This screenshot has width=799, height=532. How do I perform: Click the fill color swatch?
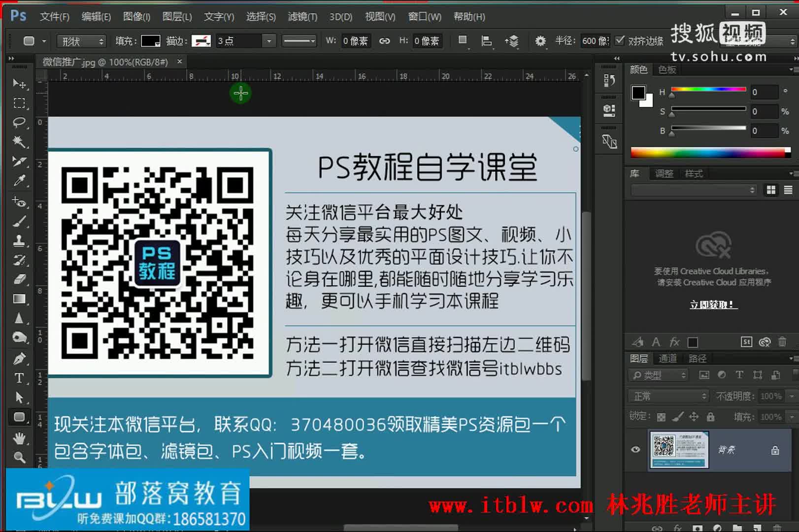[151, 41]
